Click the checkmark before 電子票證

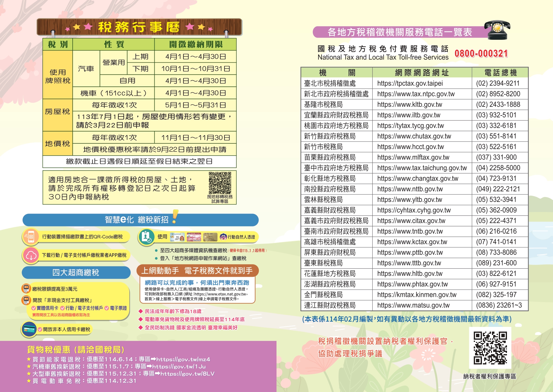point(107,308)
